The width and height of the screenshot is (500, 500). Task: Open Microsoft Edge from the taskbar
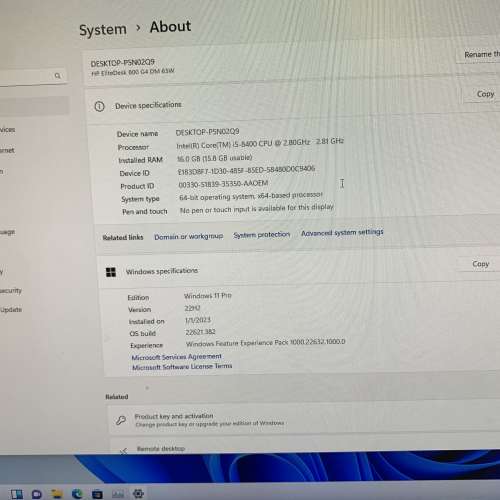77,494
